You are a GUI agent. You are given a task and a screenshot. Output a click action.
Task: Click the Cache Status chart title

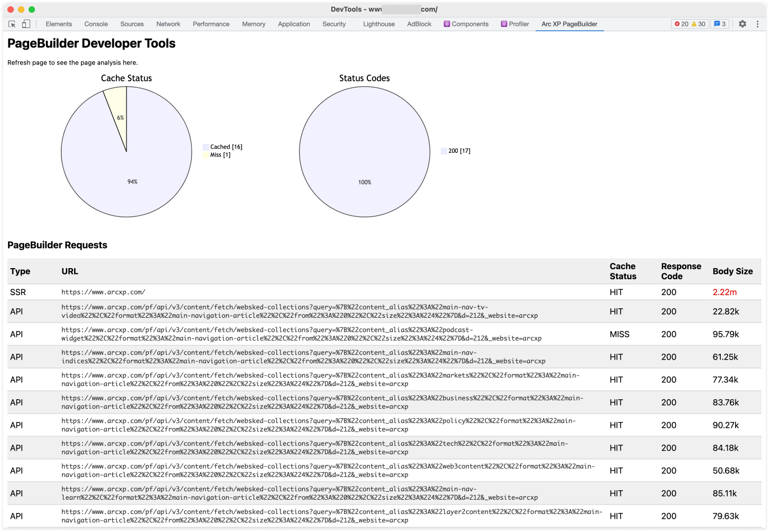tap(126, 78)
